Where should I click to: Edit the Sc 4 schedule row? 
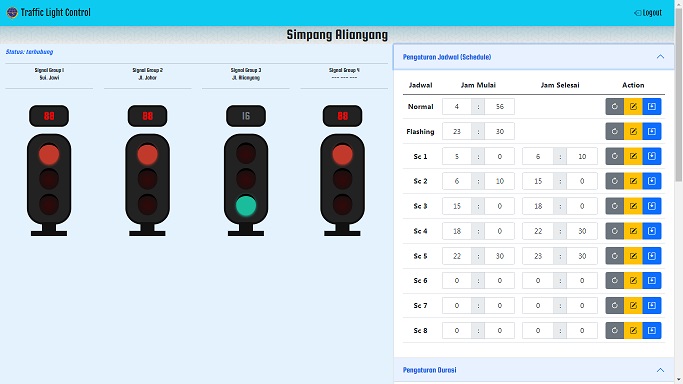tap(633, 231)
